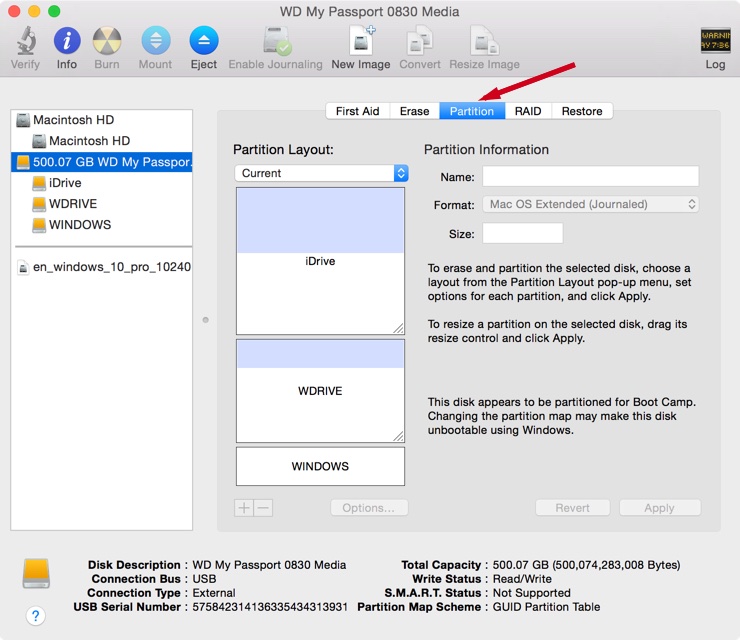Image resolution: width=740 pixels, height=640 pixels.
Task: Add a partition with plus button
Action: click(x=244, y=508)
